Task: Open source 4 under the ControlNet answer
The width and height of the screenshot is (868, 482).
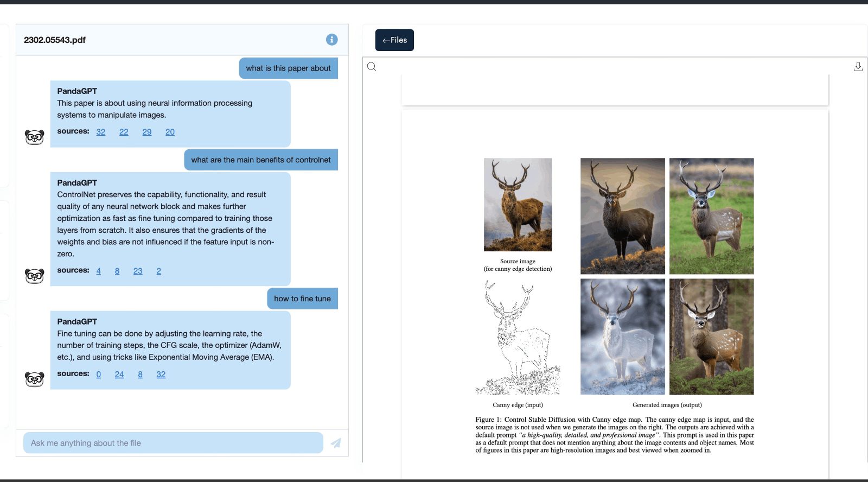Action: pos(98,271)
